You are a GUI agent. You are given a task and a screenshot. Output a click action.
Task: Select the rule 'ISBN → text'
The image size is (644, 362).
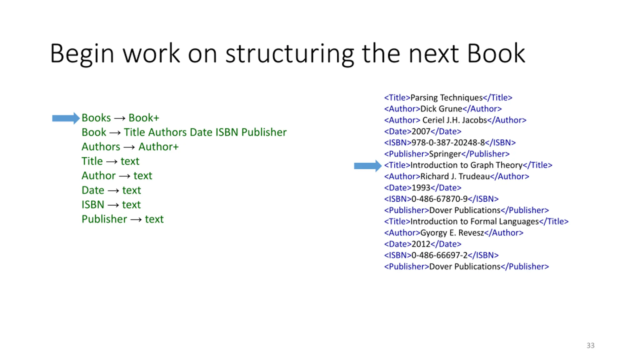pos(111,205)
